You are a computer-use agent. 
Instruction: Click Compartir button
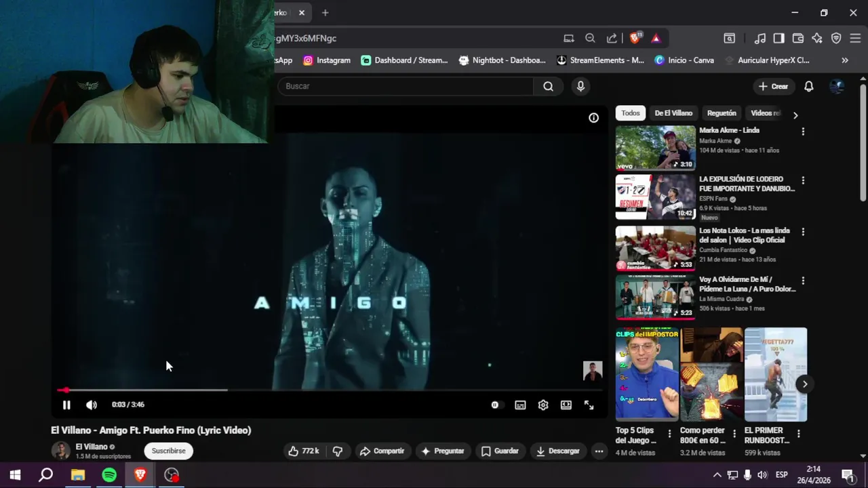click(382, 451)
